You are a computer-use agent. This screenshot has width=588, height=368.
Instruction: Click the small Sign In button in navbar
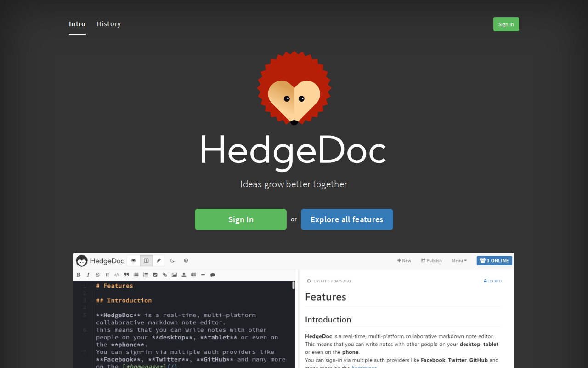pyautogui.click(x=506, y=24)
